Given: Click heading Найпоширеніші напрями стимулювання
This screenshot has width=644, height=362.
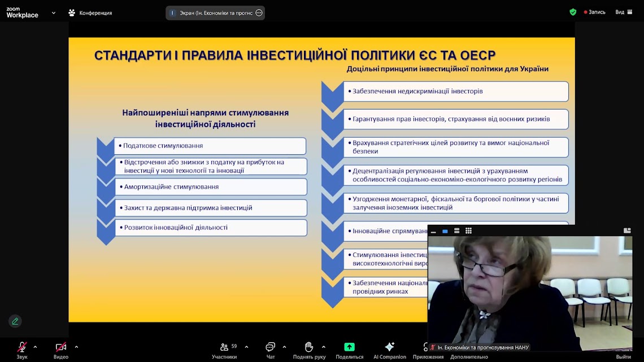Looking at the screenshot, I should tap(206, 118).
